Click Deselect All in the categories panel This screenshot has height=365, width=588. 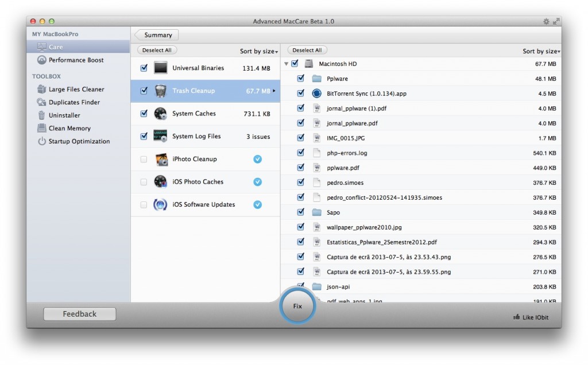(157, 50)
